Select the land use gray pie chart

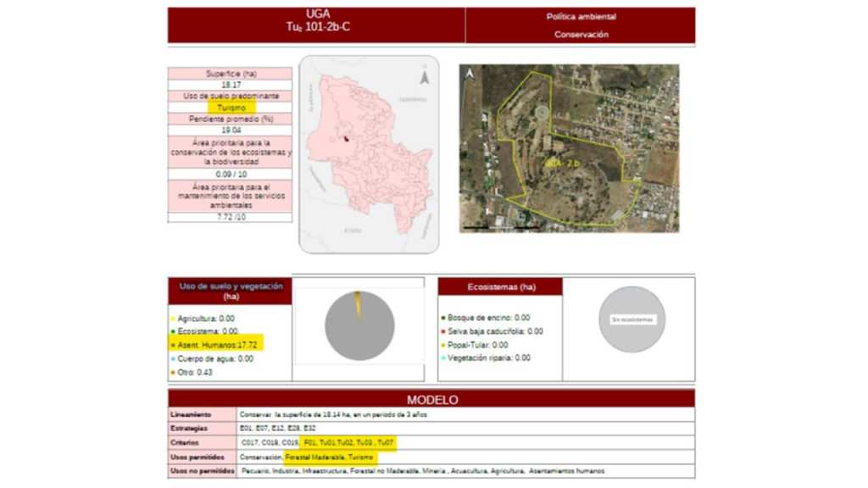pos(359,327)
